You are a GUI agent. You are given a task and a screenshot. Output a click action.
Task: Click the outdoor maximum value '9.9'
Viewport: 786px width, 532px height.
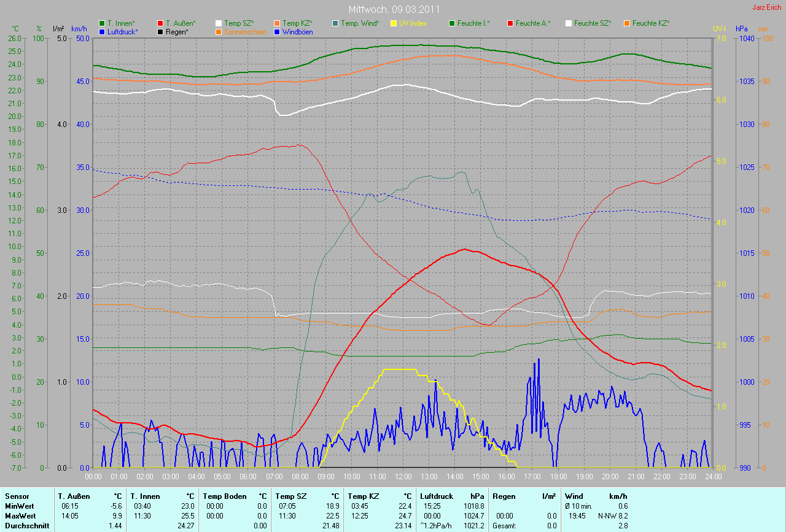tap(117, 516)
